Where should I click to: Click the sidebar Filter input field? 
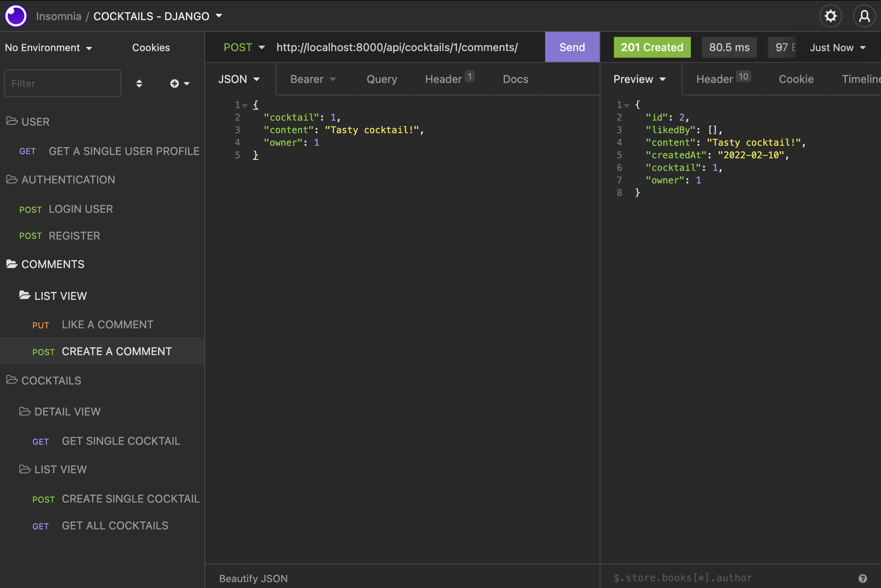[63, 84]
